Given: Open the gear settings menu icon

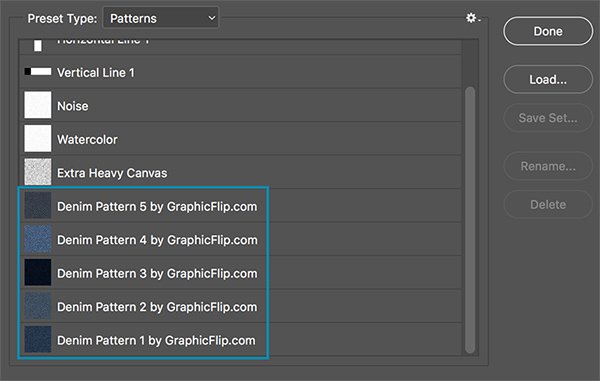Looking at the screenshot, I should (473, 18).
